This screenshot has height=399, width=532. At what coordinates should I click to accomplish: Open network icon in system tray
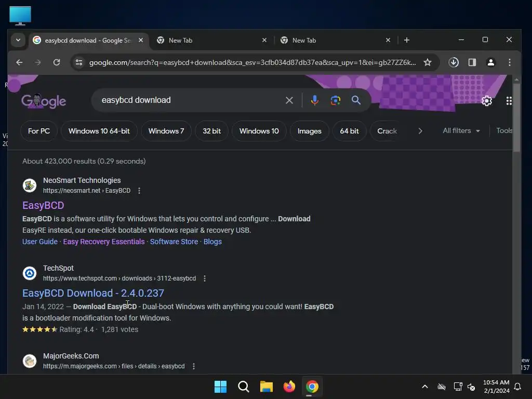point(458,387)
